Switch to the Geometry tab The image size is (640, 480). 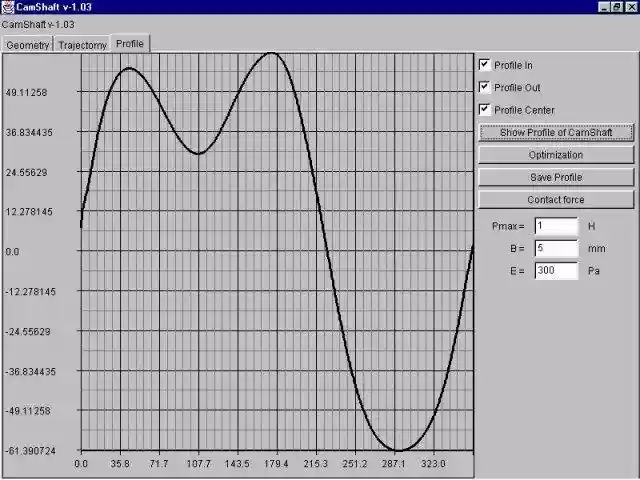[27, 45]
